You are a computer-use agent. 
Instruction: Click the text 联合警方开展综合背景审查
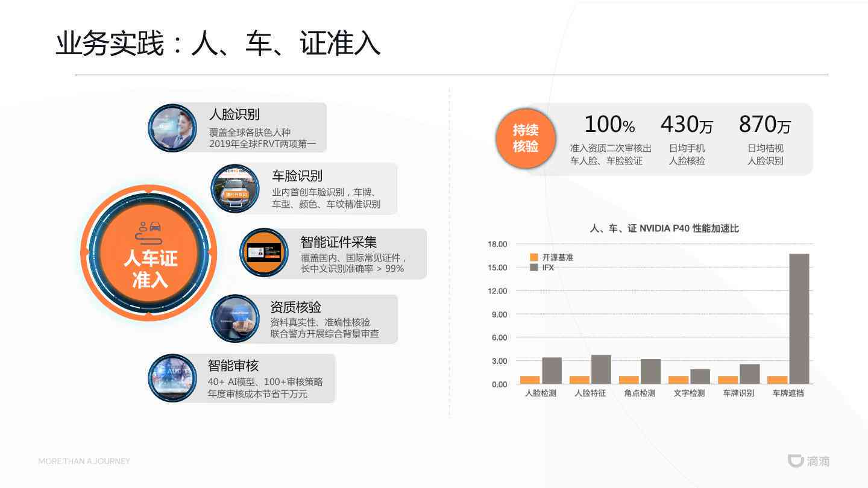point(325,334)
